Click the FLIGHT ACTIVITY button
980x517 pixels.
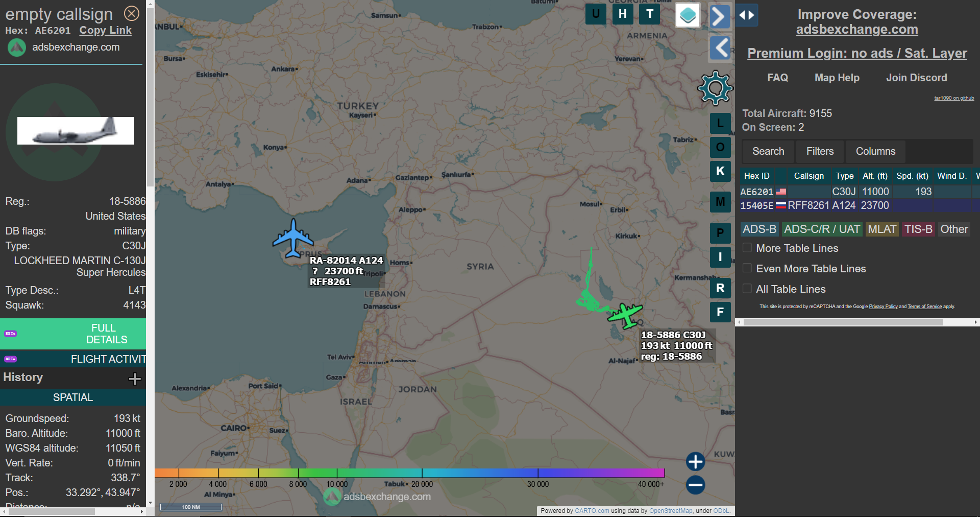point(73,359)
